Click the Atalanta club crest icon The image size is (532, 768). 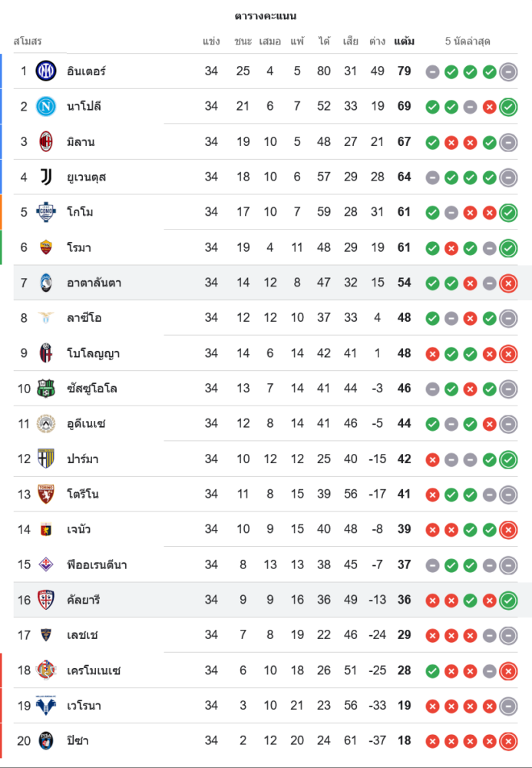[x=46, y=283]
